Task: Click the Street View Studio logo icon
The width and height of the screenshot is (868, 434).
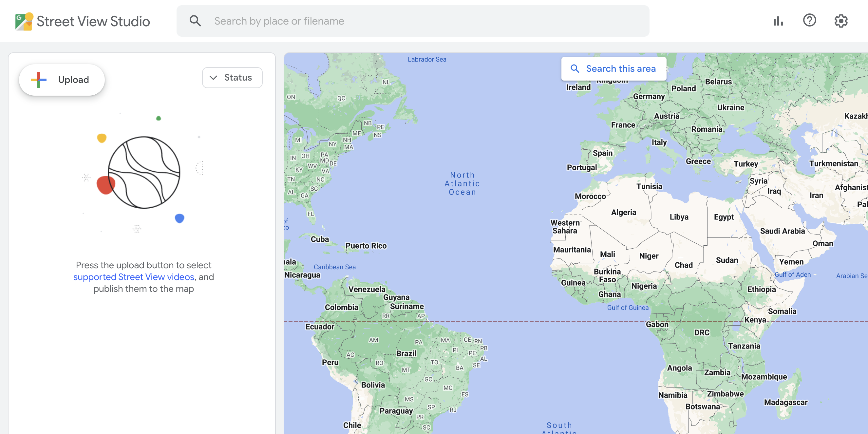Action: tap(24, 21)
